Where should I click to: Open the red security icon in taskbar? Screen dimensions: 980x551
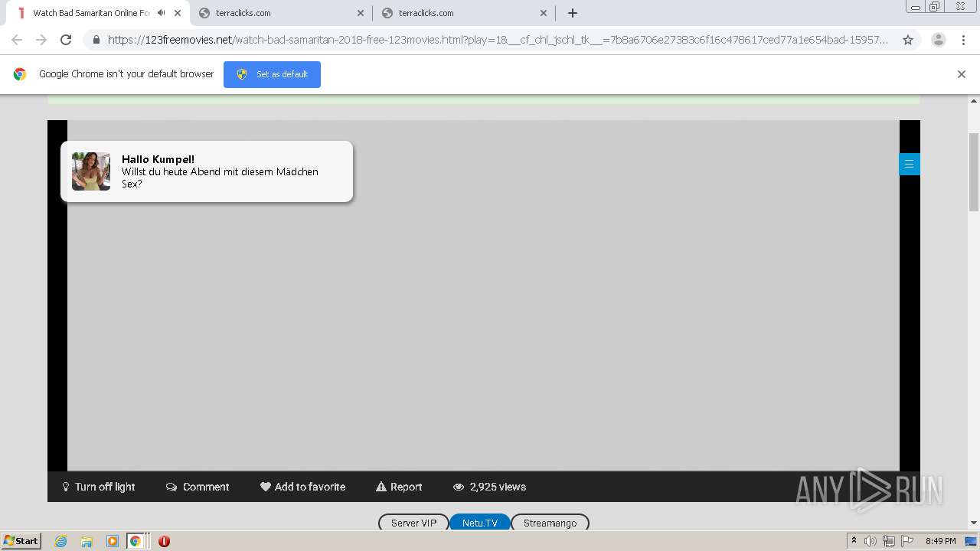click(164, 541)
